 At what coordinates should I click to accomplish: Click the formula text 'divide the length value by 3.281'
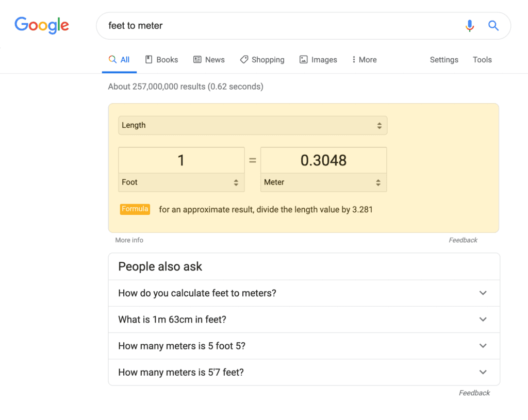pos(315,210)
